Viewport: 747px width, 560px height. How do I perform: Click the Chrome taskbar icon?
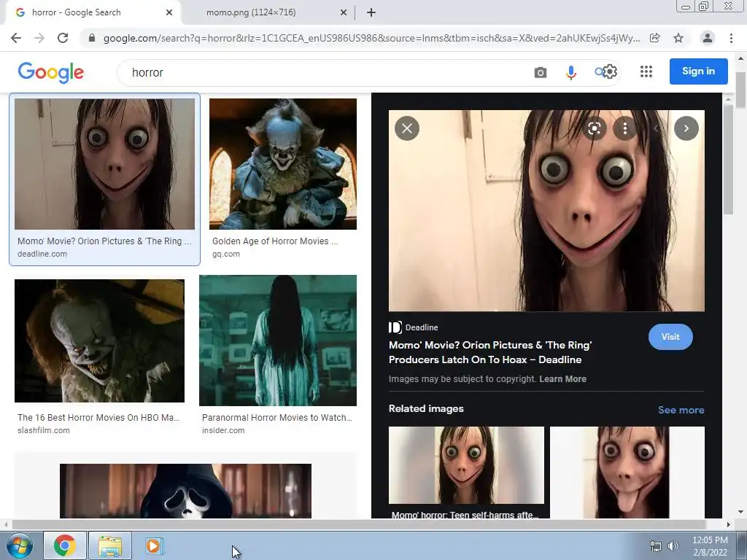point(65,545)
